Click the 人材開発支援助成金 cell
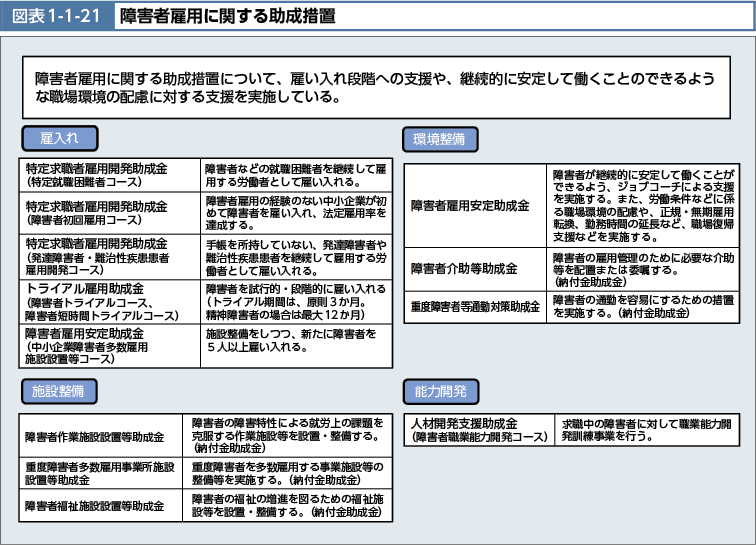Image resolution: width=756 pixels, height=545 pixels. 478,430
